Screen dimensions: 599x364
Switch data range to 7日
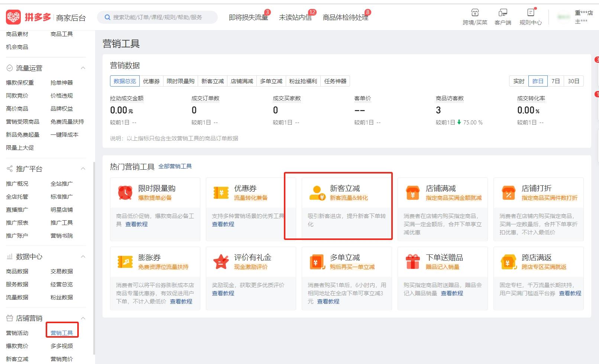556,81
